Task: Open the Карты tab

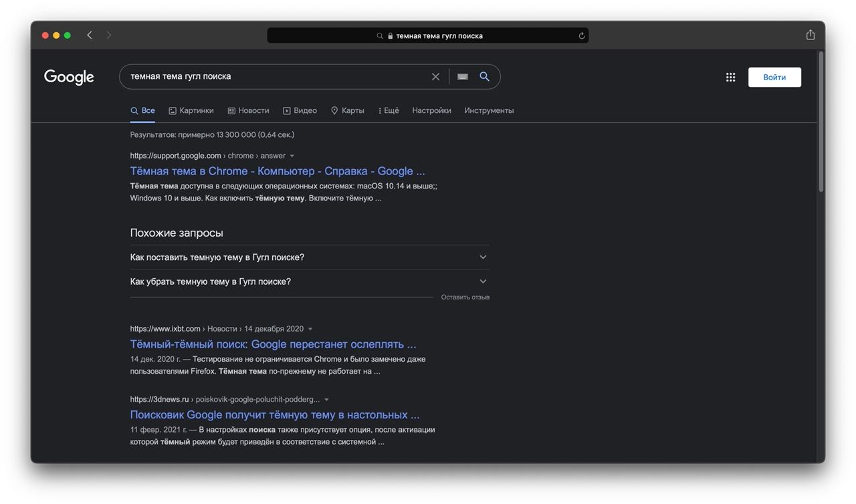Action: pyautogui.click(x=348, y=110)
